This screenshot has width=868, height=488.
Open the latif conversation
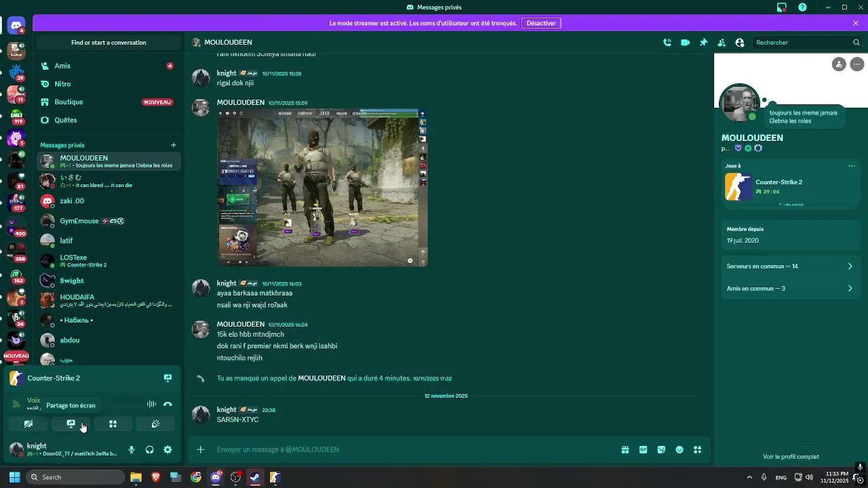click(108, 241)
